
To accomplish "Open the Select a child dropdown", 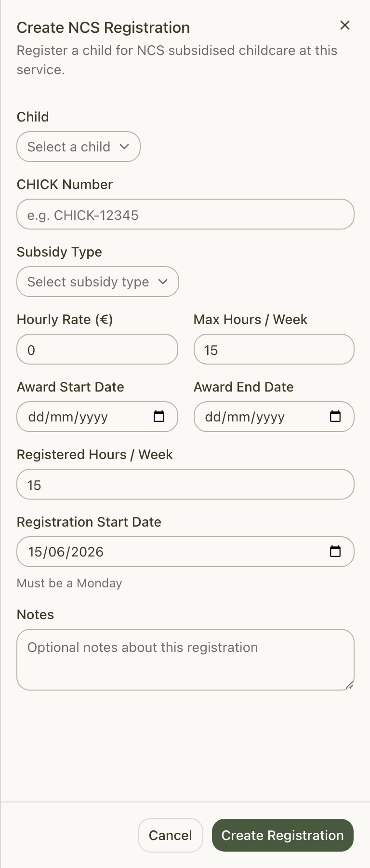I will [x=79, y=147].
